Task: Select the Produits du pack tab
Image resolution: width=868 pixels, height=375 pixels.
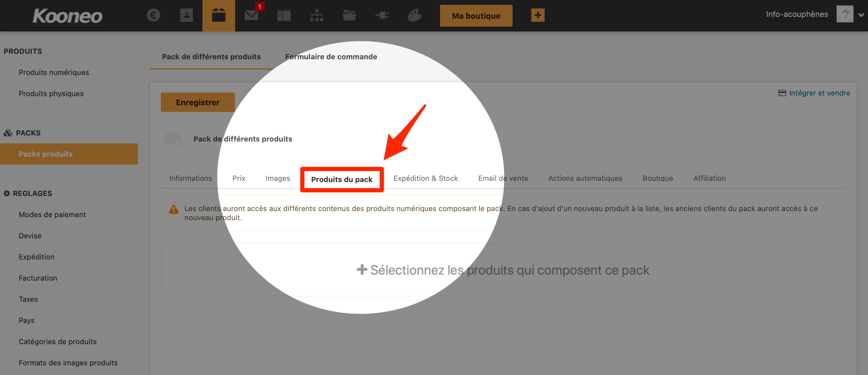Action: (x=342, y=179)
